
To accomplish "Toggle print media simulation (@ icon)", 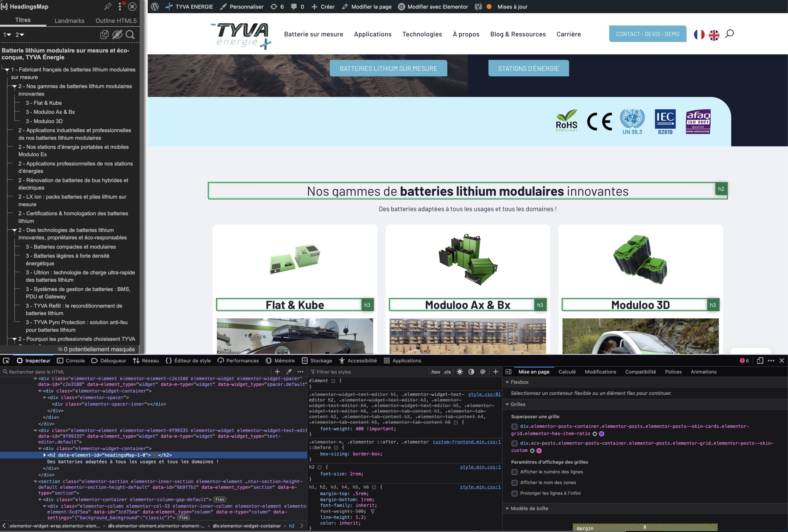I will tap(483, 372).
